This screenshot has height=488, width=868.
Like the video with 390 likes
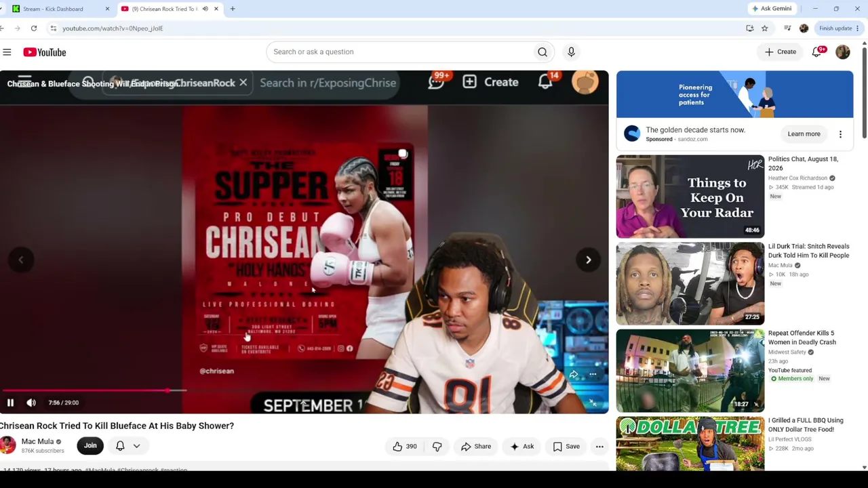(x=404, y=447)
